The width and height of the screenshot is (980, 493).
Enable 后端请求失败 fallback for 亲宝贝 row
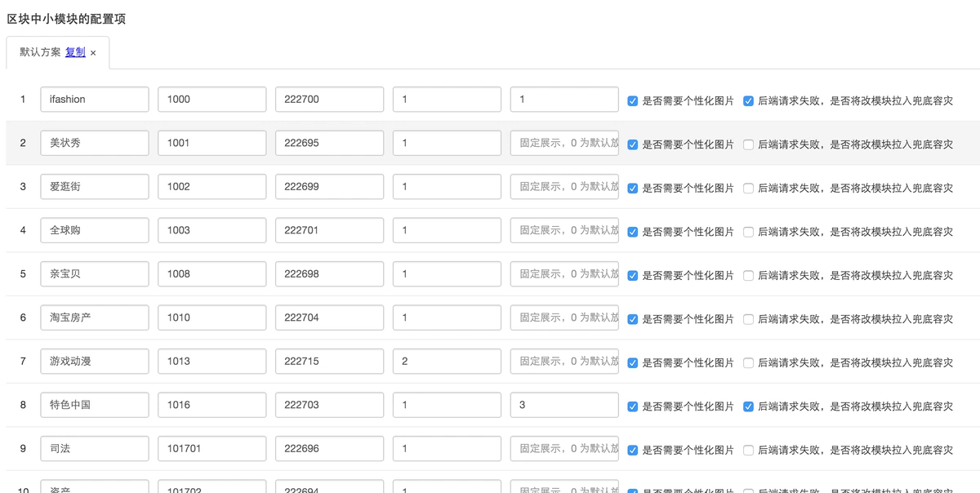[748, 276]
